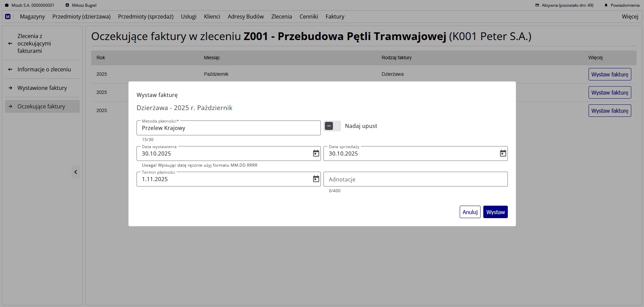This screenshot has height=307, width=644.
Task: Click the Wystaw button
Action: [x=495, y=212]
